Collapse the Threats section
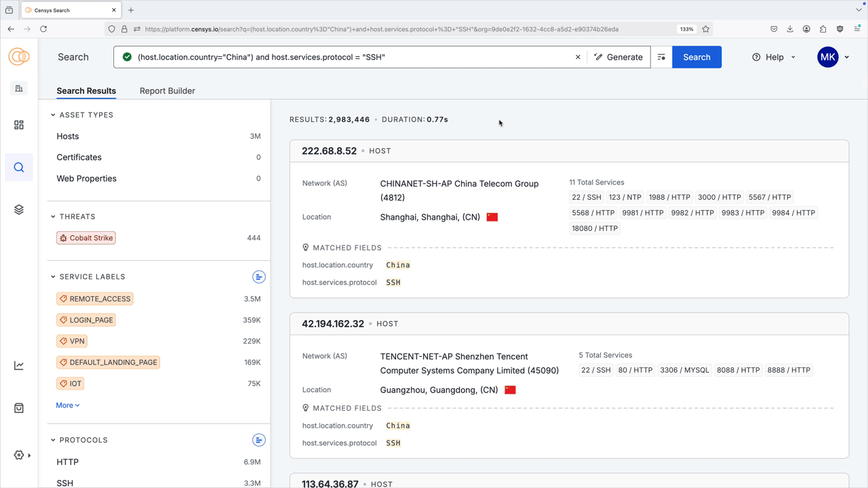This screenshot has width=868, height=488. coord(53,217)
